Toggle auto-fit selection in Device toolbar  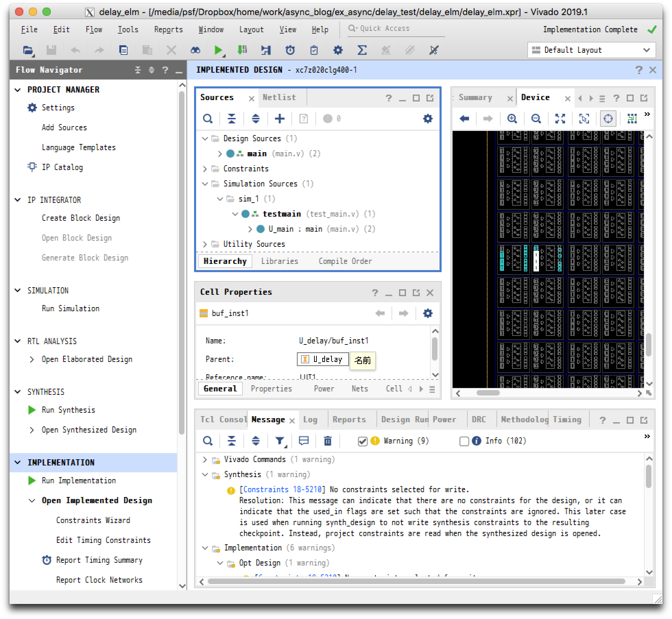click(x=608, y=119)
